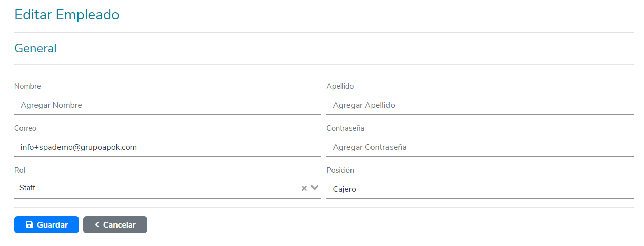
Task: Click the Posición field containing Cajero
Action: 480,189
